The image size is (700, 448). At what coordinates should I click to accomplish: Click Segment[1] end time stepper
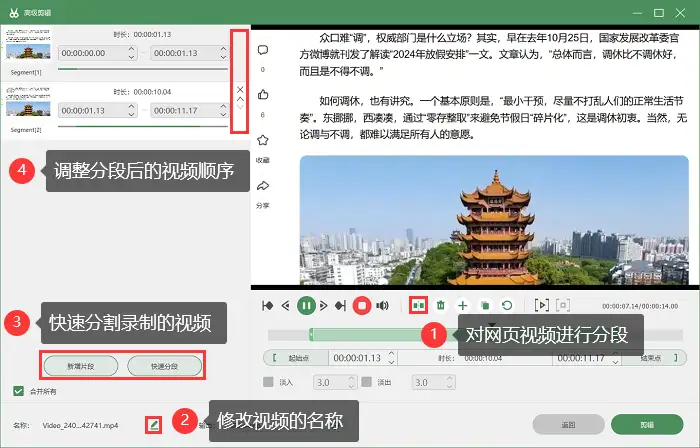[224, 53]
